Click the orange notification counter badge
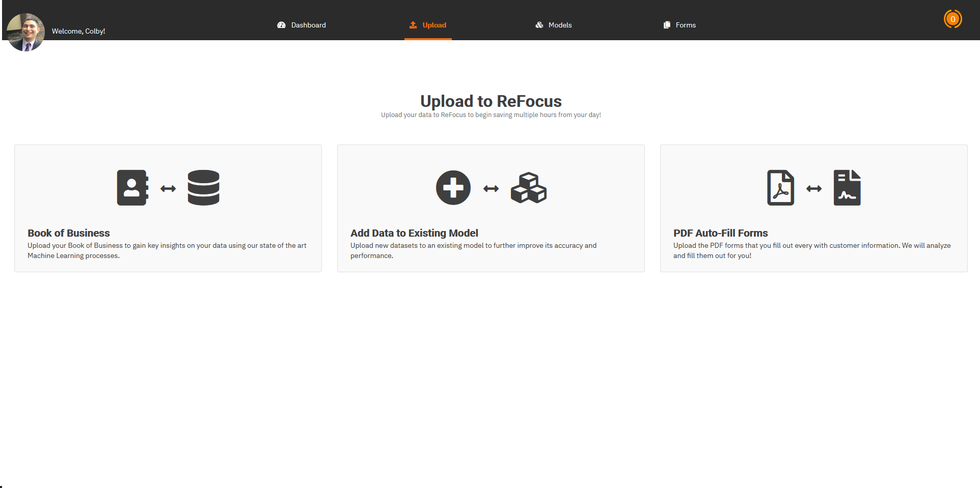Screen dimensions: 980x488 952,19
